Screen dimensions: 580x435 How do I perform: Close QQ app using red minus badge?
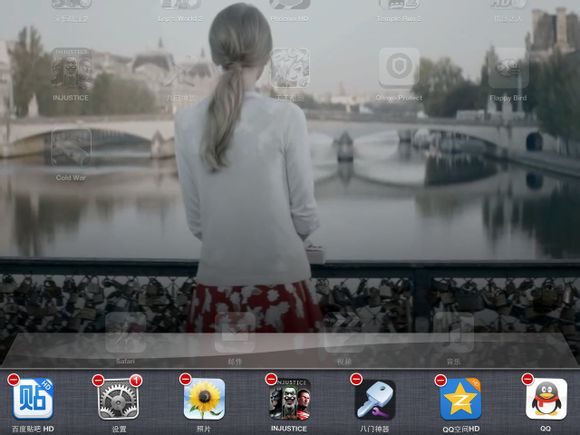coord(527,379)
